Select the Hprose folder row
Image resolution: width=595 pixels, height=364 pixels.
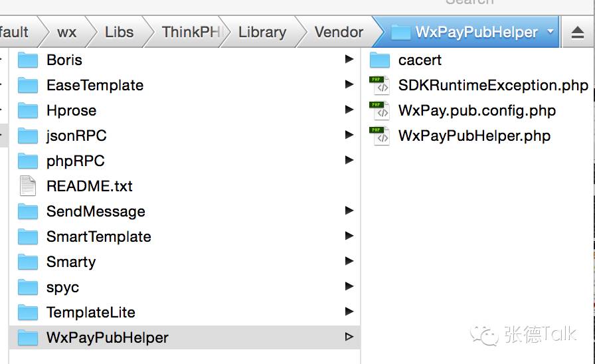(x=71, y=110)
